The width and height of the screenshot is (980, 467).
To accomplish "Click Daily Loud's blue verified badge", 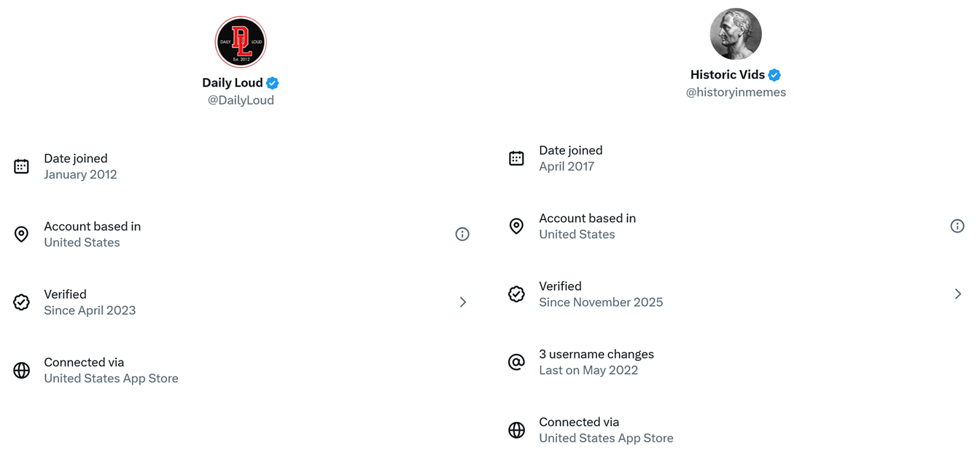I will click(273, 83).
